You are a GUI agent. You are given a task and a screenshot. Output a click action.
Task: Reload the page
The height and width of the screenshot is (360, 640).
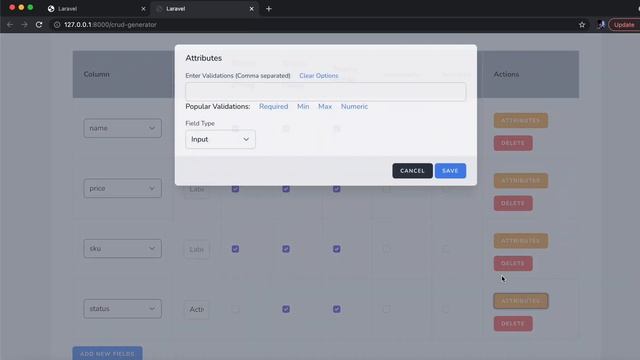pyautogui.click(x=39, y=25)
